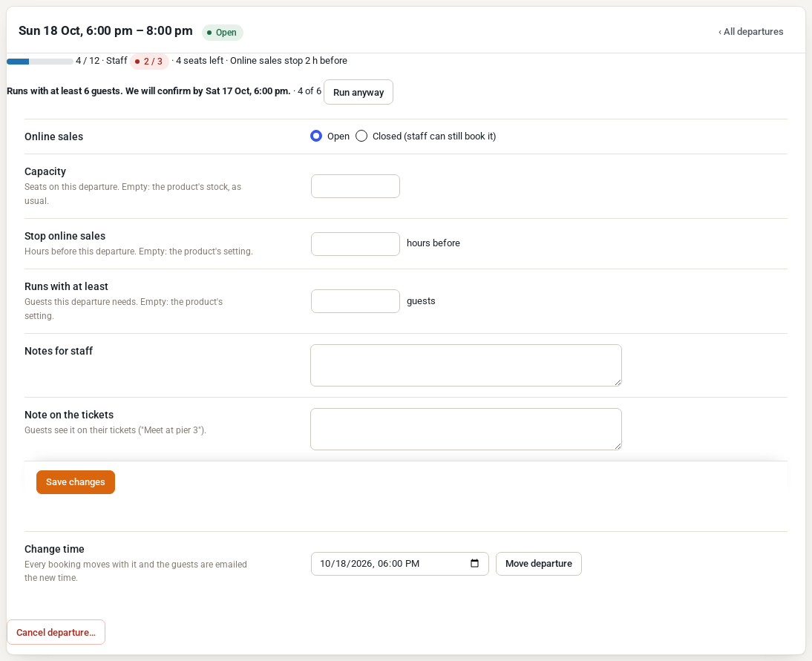Focus the Runs with at least guests field

tap(356, 301)
